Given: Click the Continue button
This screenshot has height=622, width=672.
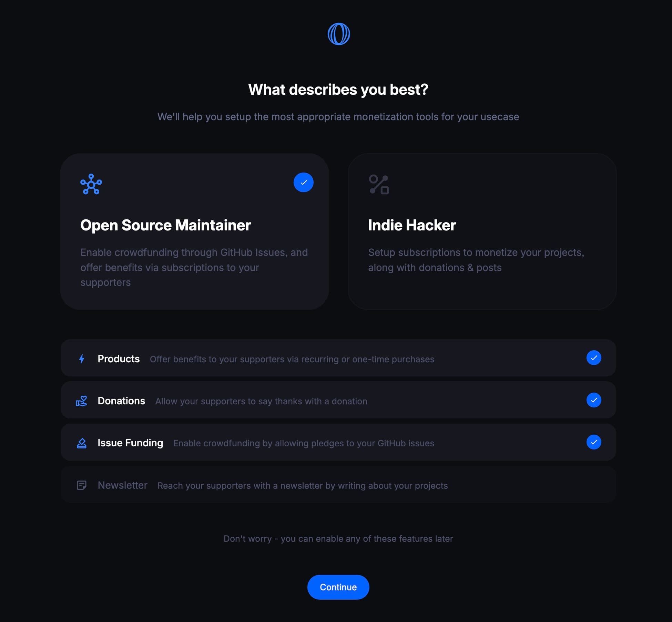Looking at the screenshot, I should pyautogui.click(x=338, y=587).
